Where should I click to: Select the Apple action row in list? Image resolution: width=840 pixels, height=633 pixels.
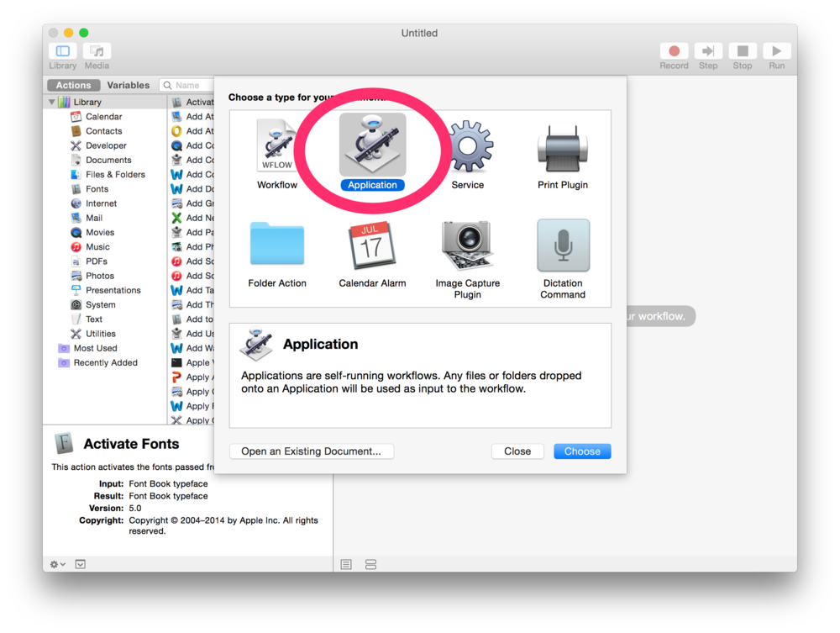coord(192,362)
